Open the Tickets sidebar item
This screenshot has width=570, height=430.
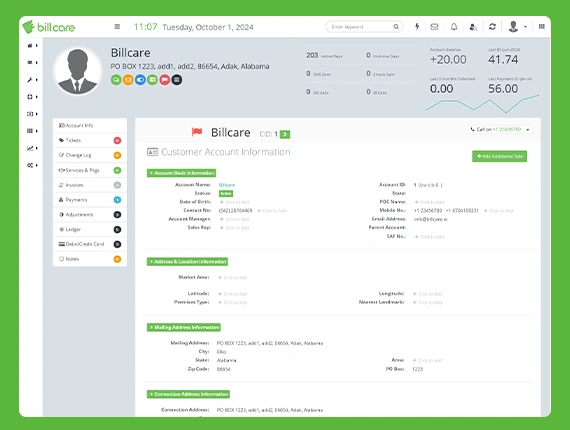point(90,140)
